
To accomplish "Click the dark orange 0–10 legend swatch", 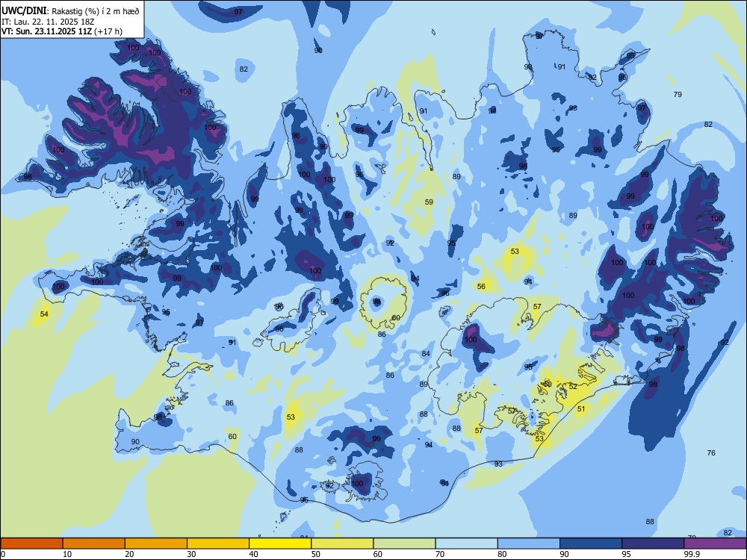I will point(31,544).
